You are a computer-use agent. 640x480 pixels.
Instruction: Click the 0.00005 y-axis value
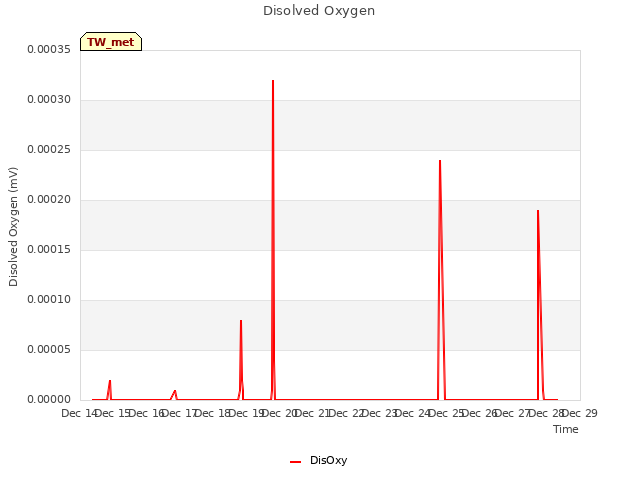point(49,350)
